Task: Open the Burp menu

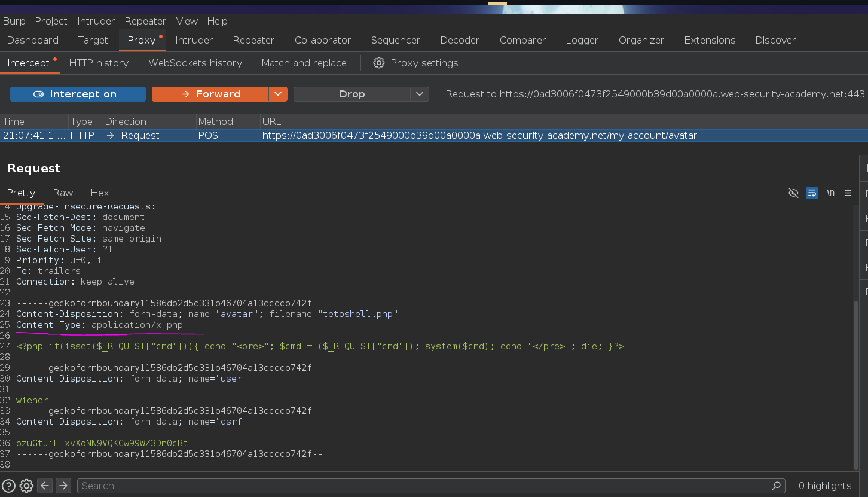Action: [14, 21]
